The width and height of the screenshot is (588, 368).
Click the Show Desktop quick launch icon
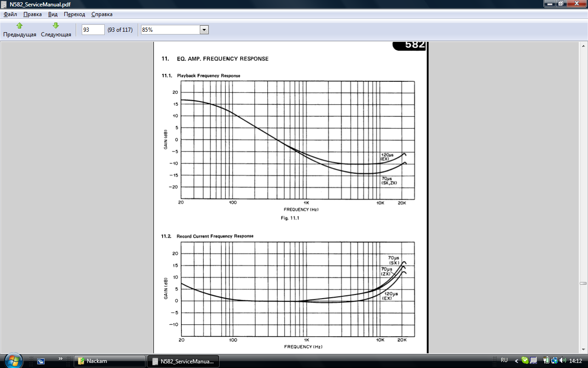pos(41,361)
